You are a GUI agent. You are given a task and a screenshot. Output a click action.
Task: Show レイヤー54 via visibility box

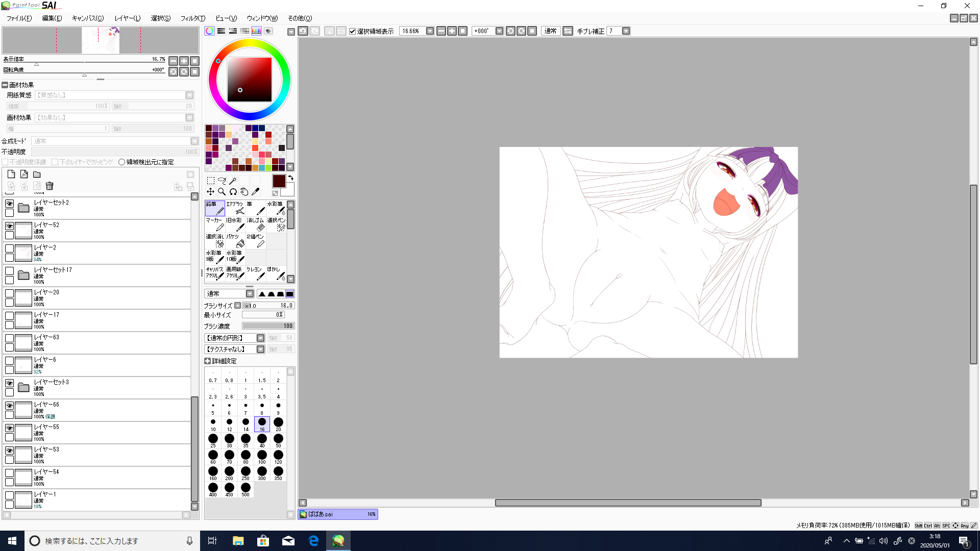click(x=9, y=473)
